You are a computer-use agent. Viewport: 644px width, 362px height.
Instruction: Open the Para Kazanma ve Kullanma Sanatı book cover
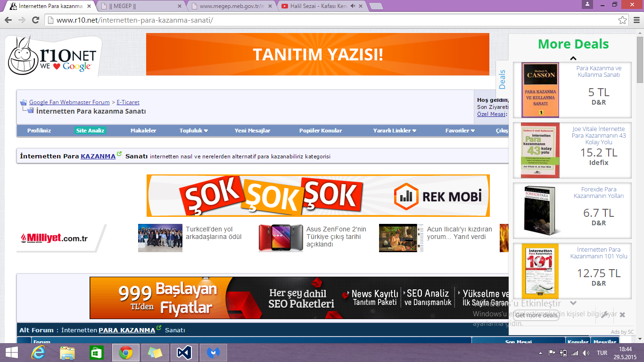(540, 90)
